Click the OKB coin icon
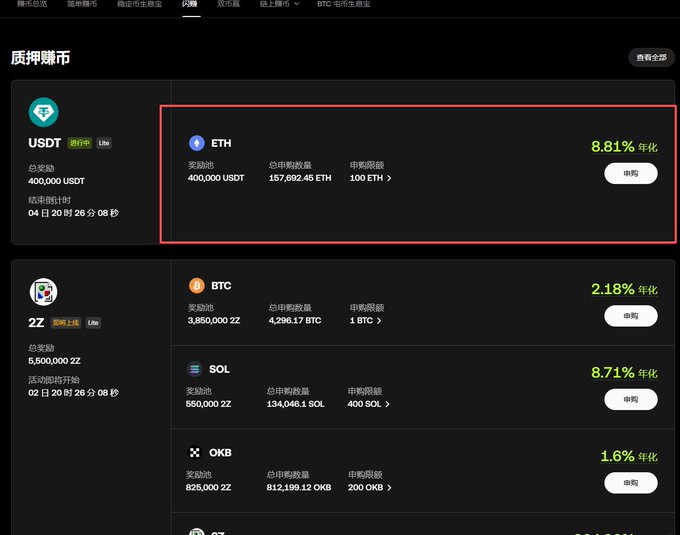 [x=194, y=453]
